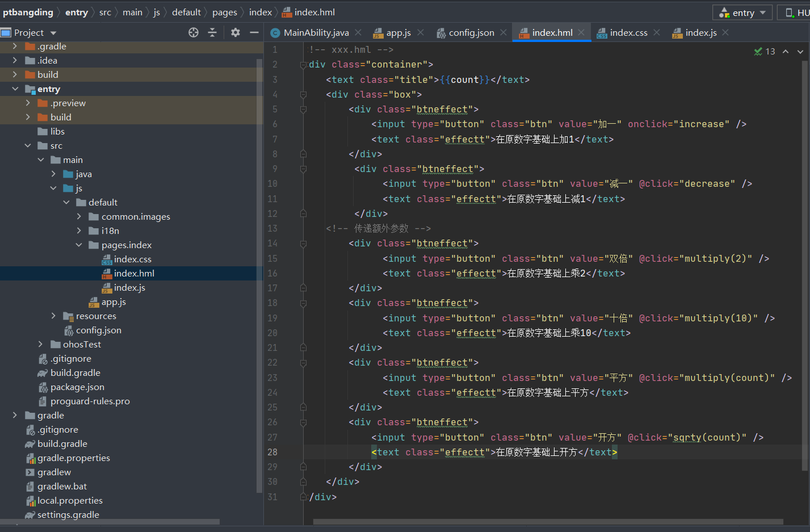Viewport: 810px width, 532px height.
Task: Close the app.js editor tab
Action: pyautogui.click(x=421, y=32)
